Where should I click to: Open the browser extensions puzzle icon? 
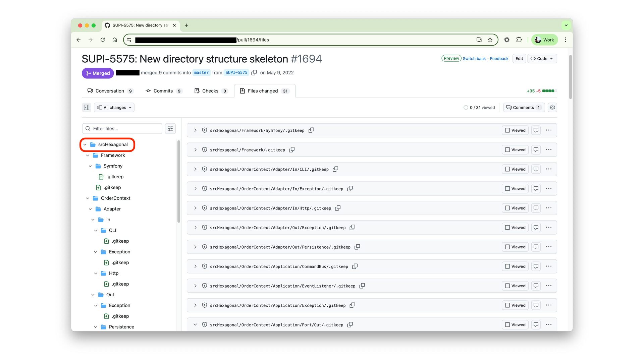pos(519,40)
